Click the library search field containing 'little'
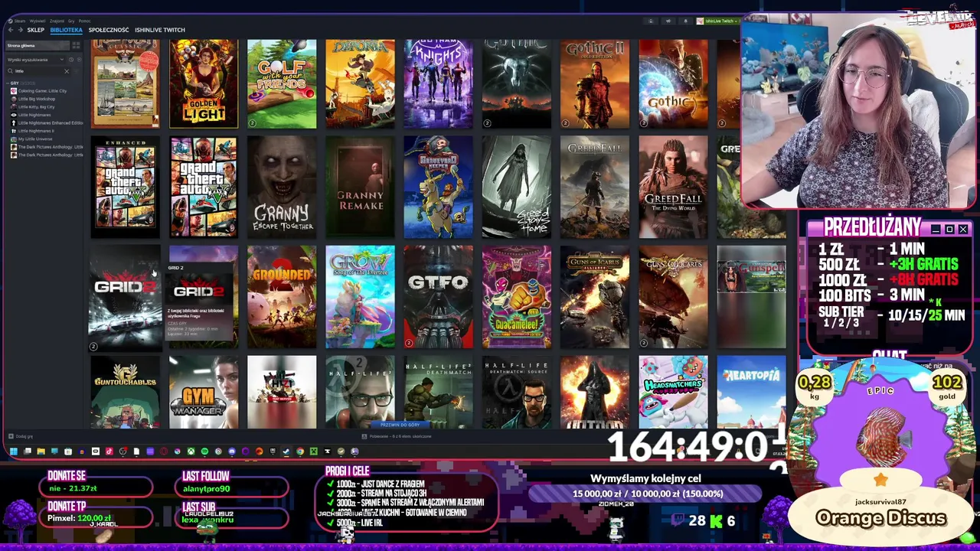 click(x=38, y=71)
